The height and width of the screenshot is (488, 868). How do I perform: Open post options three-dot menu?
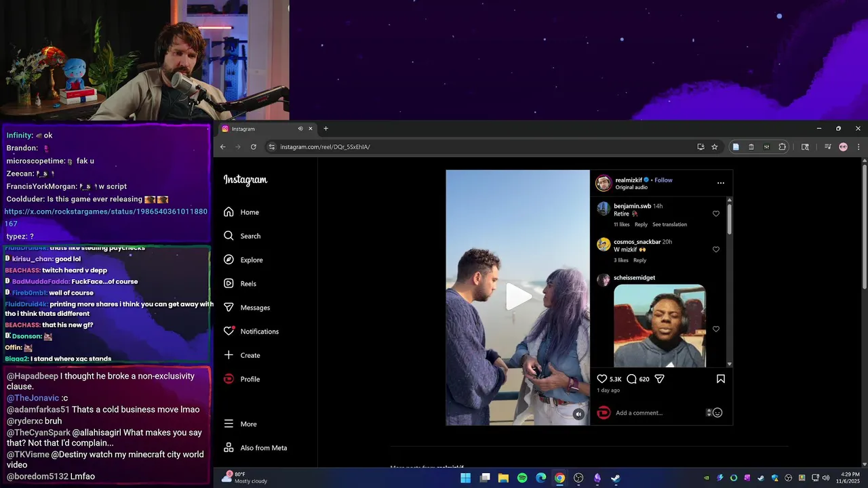click(721, 183)
